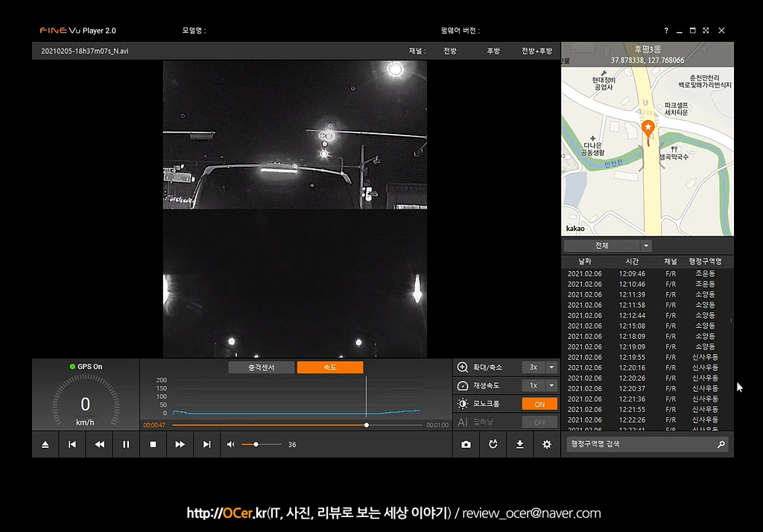Select the 12:09:46 조운동 recording
The image size is (763, 532).
(645, 273)
